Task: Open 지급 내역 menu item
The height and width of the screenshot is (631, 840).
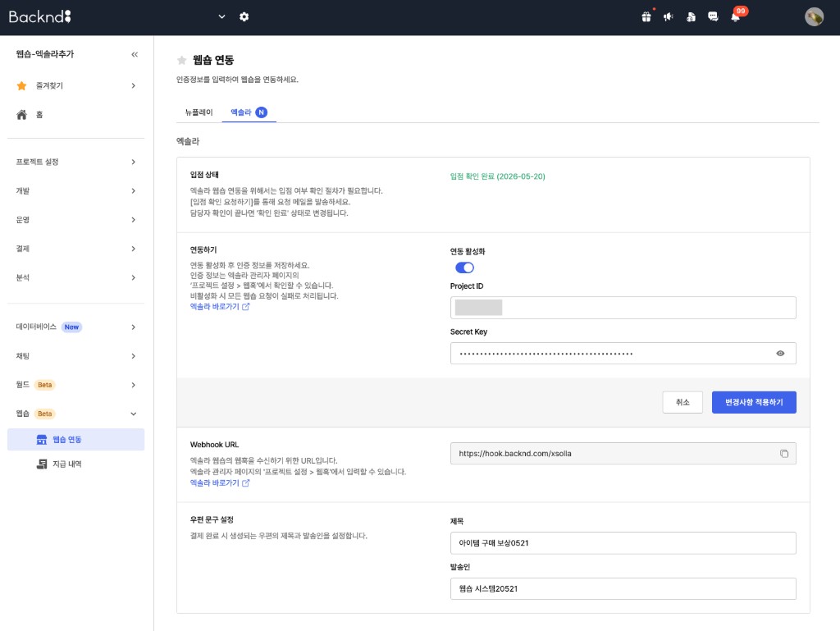Action: (x=75, y=464)
